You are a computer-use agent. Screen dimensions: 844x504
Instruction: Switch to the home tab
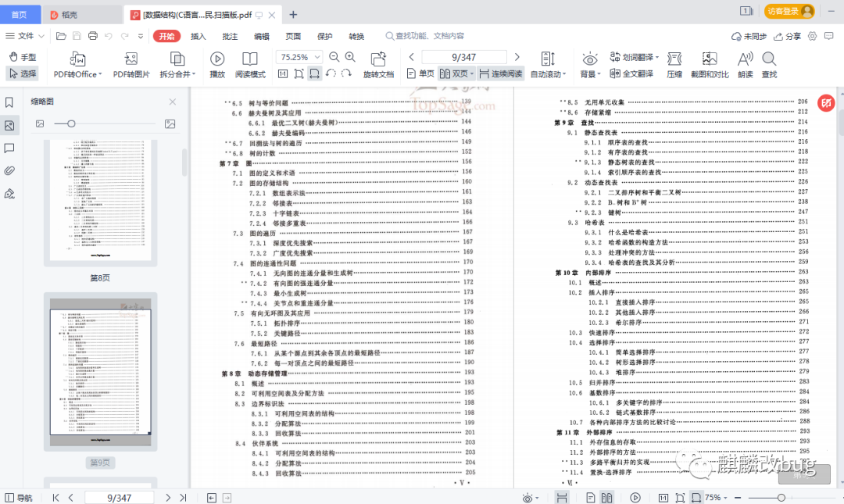pos(20,15)
